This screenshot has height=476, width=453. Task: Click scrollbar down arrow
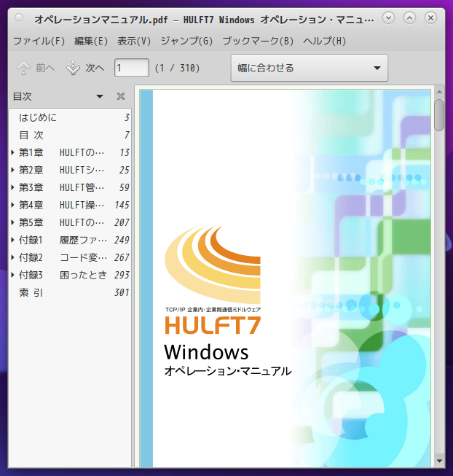(x=439, y=461)
